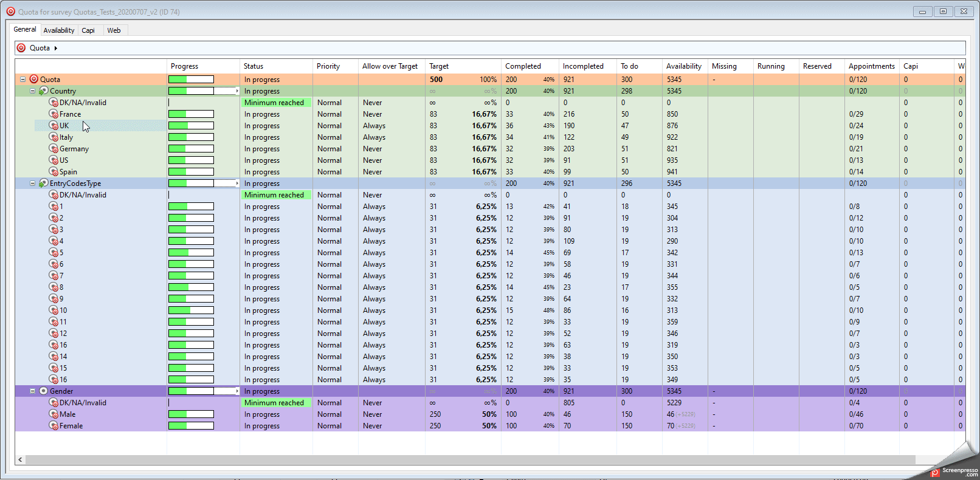
Task: Click icon of EntryCodesType row 12
Action: pyautogui.click(x=53, y=333)
